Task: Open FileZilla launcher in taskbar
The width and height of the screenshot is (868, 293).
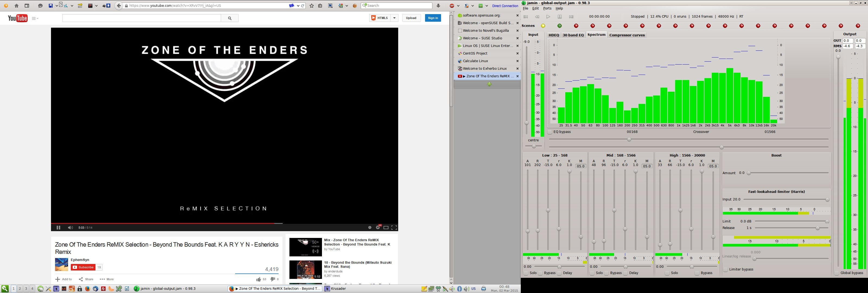Action: coord(103,289)
